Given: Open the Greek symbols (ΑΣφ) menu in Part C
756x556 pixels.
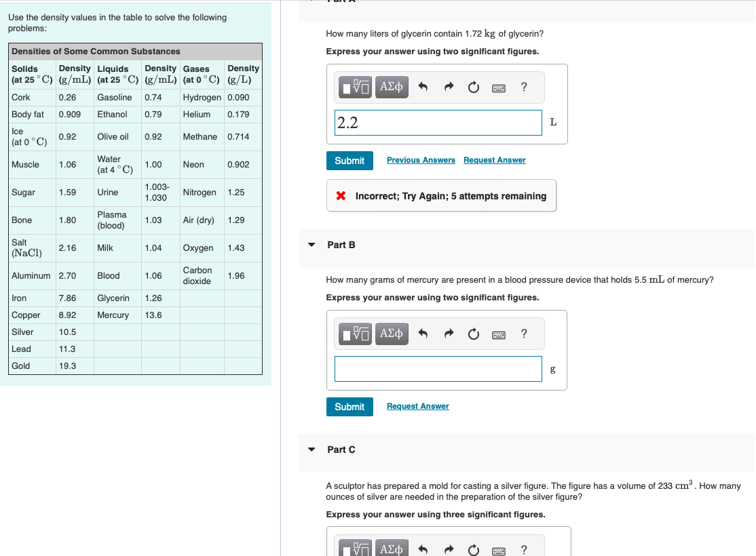Looking at the screenshot, I should (x=392, y=548).
